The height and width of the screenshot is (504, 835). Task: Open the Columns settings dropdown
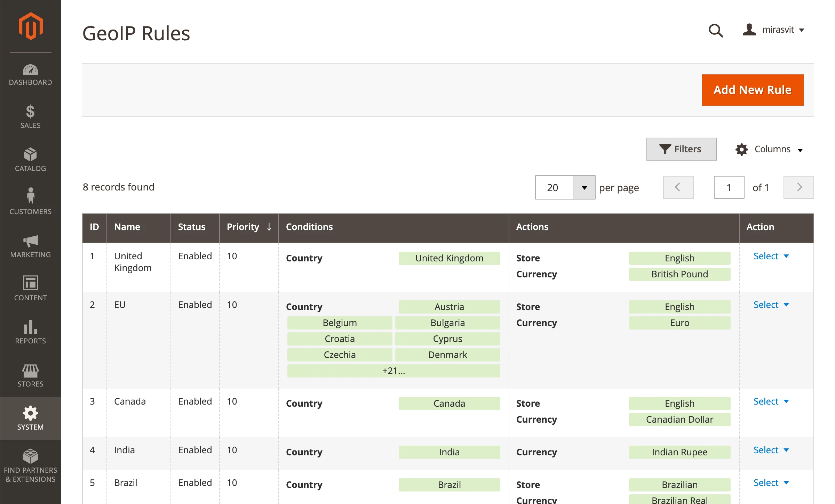[x=770, y=149]
